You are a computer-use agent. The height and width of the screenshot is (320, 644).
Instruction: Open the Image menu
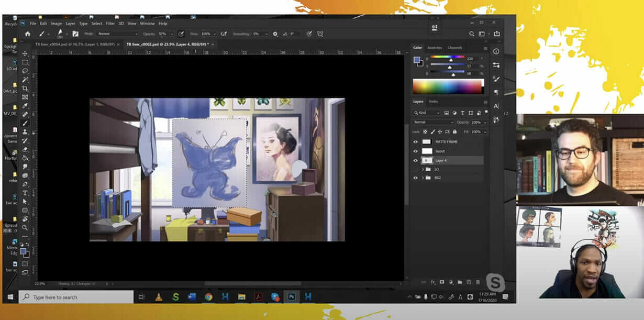(x=56, y=24)
